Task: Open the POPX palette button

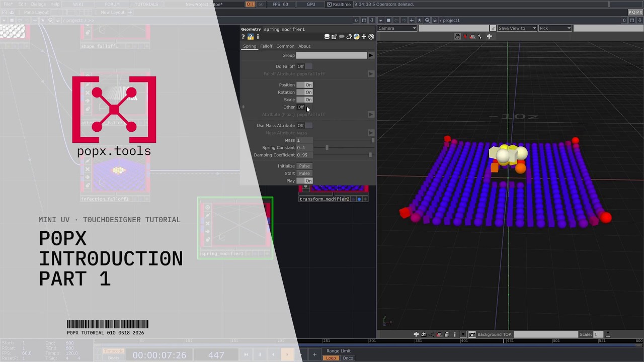Action: point(635,12)
